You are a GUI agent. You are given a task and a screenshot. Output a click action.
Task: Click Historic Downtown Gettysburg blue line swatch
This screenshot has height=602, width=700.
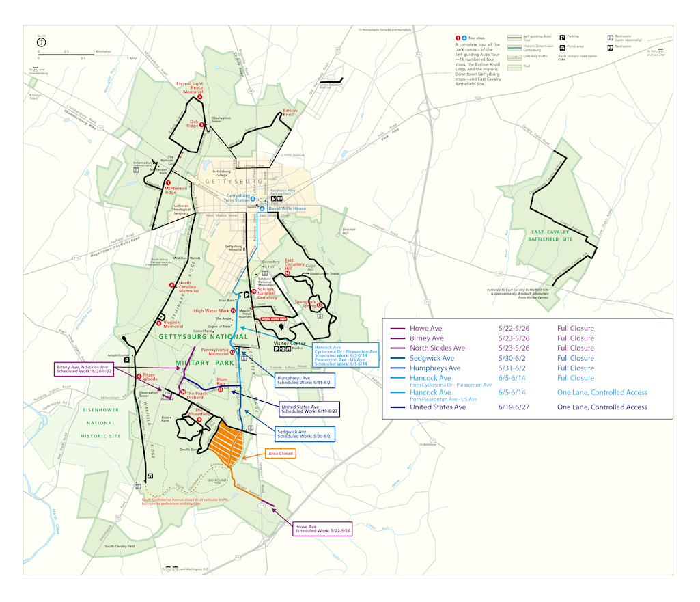point(514,47)
